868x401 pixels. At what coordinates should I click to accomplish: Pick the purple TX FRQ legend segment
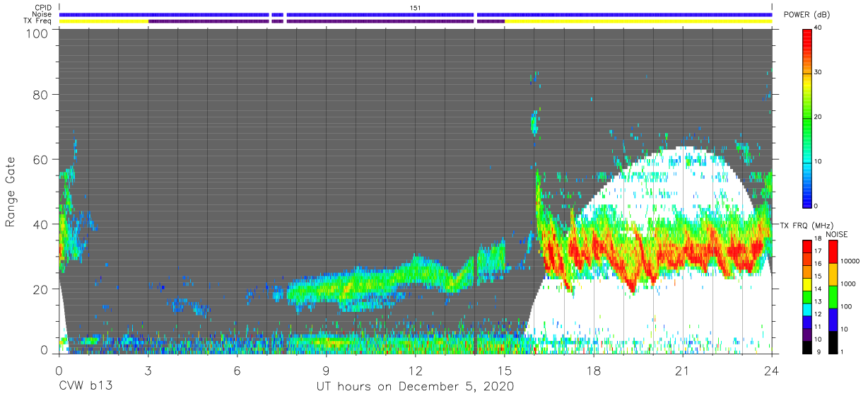pos(808,333)
